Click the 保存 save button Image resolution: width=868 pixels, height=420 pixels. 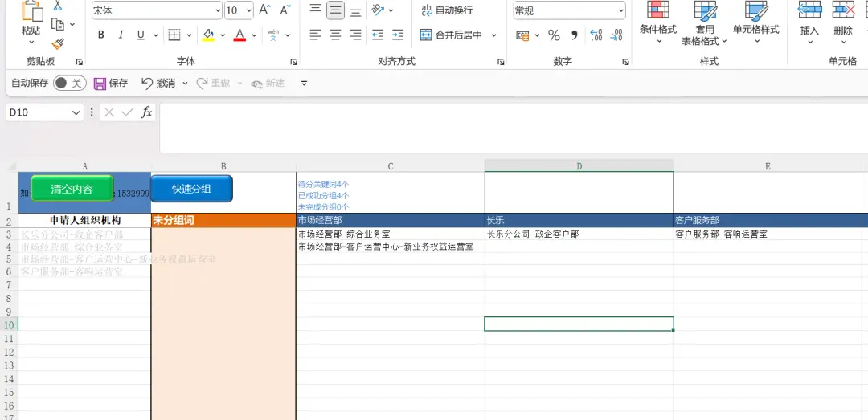point(111,83)
